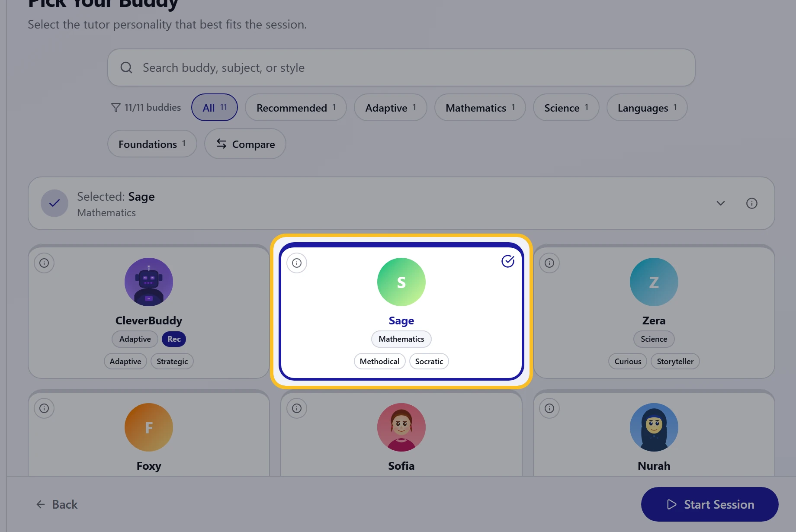Open info icon on Sofia card
The image size is (796, 532).
[x=297, y=408]
